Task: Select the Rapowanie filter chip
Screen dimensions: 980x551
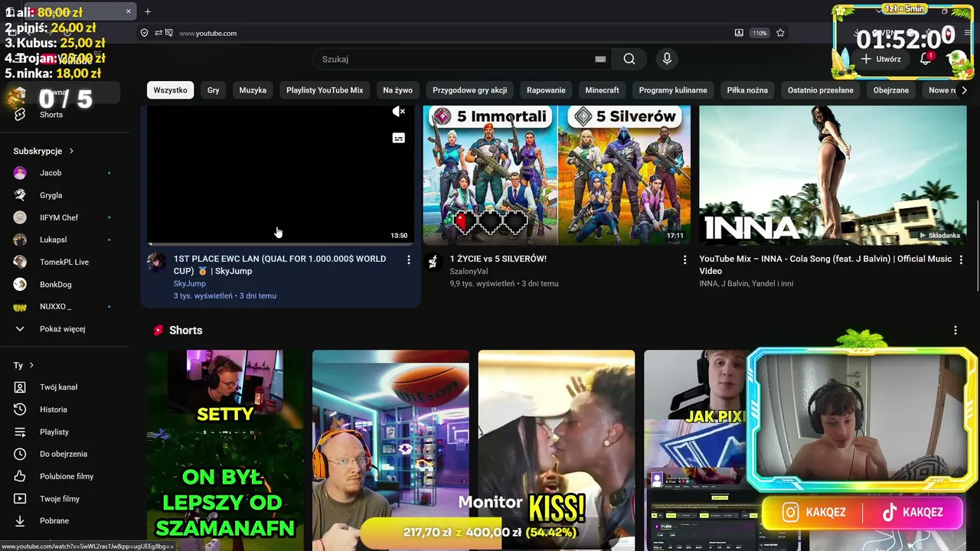Action: tap(546, 90)
